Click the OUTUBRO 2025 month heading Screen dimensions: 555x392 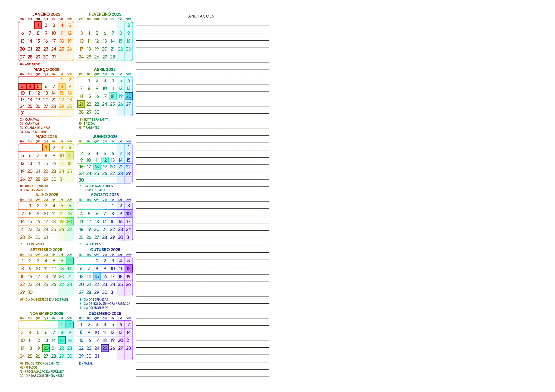(x=105, y=250)
